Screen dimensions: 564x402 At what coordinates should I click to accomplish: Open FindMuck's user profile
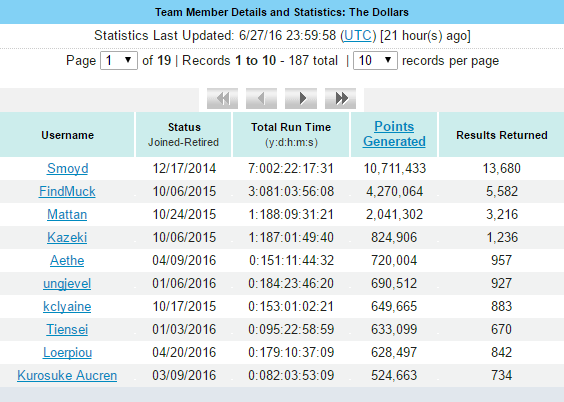(x=67, y=191)
